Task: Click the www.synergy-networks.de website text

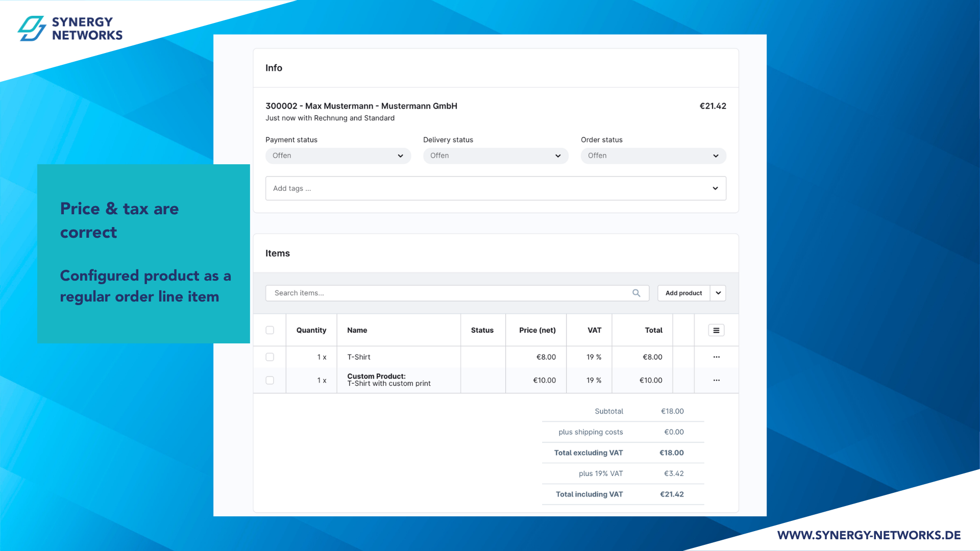Action: tap(869, 535)
